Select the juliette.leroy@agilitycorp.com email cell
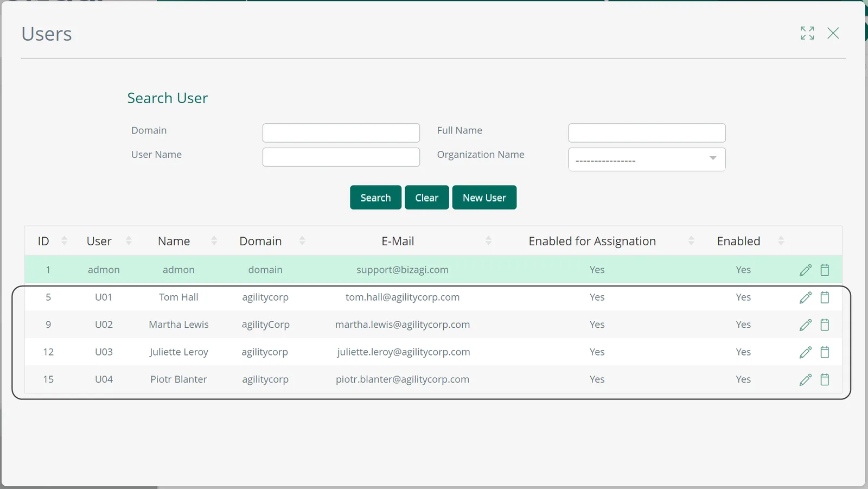 (404, 352)
